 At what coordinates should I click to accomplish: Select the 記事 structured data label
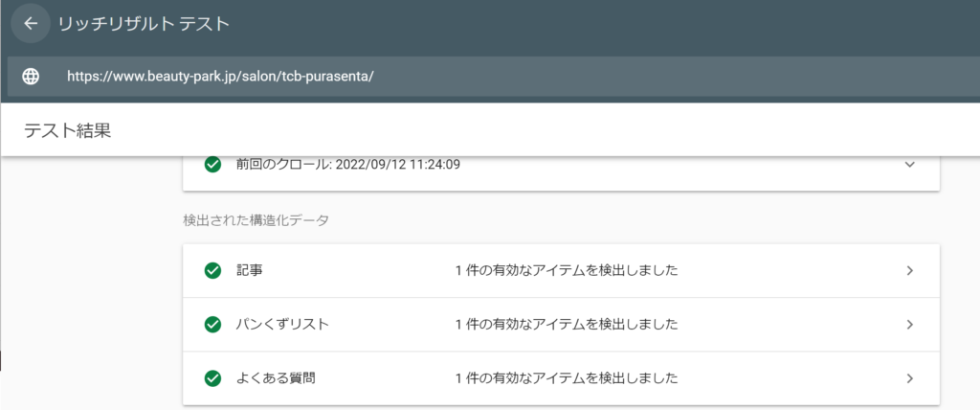click(x=250, y=270)
